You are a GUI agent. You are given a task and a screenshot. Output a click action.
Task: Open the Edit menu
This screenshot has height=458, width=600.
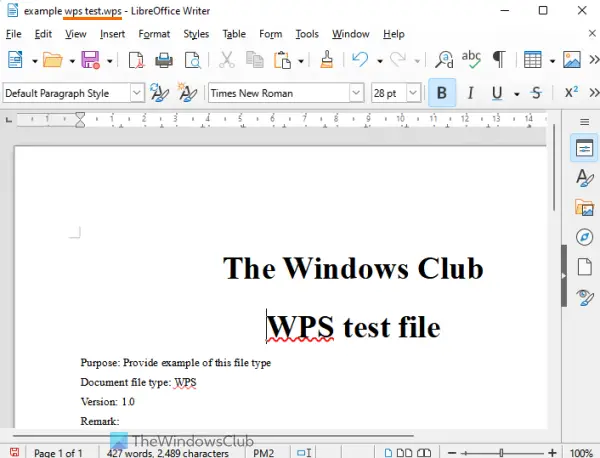click(43, 34)
